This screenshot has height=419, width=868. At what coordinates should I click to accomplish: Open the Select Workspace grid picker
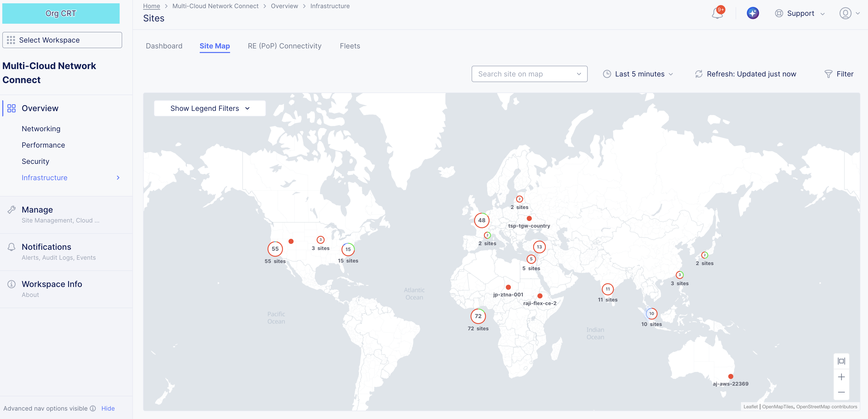coord(11,40)
